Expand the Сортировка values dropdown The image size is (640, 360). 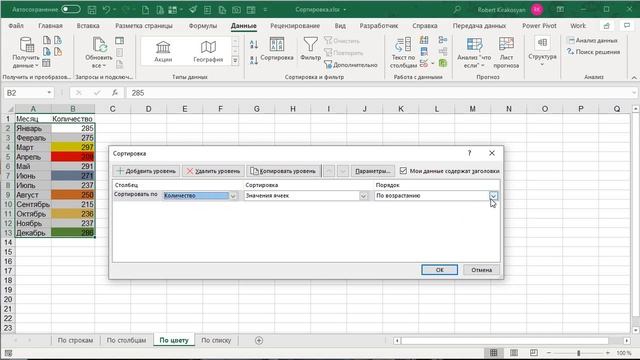[363, 196]
